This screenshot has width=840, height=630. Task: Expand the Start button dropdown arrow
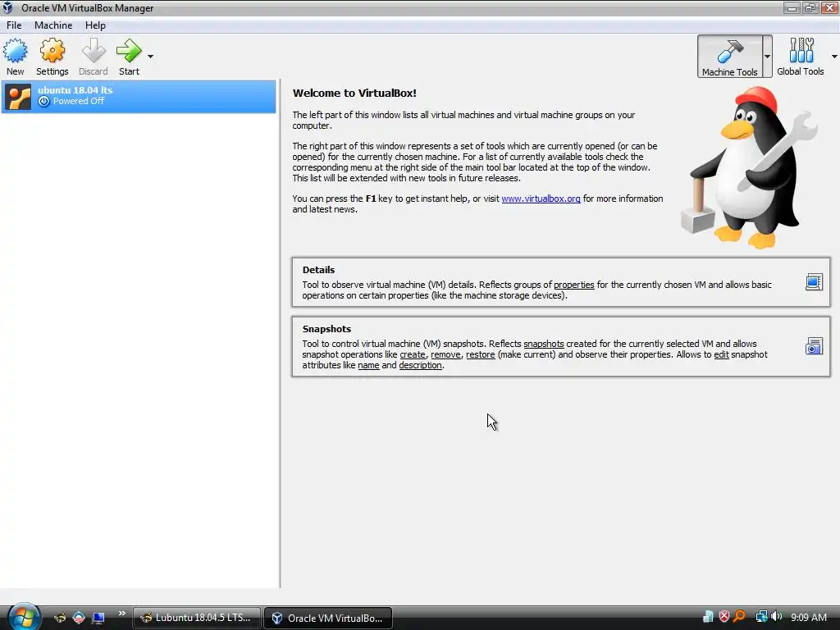151,57
